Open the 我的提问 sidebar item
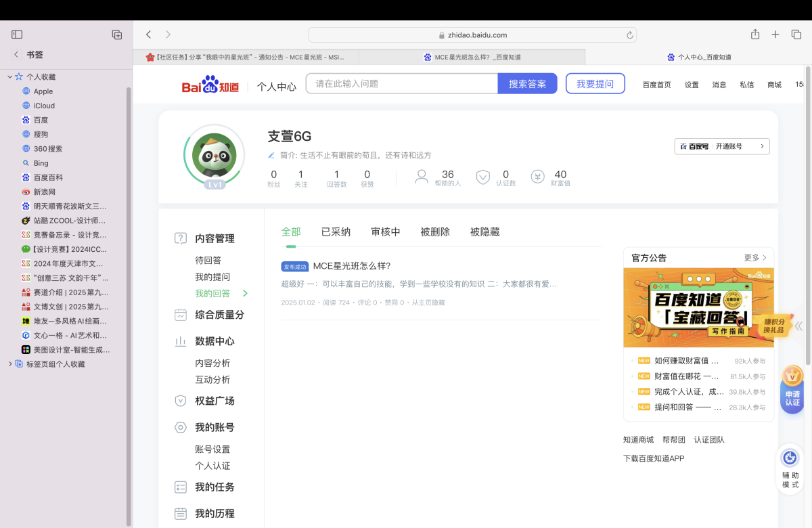This screenshot has width=812, height=528. pyautogui.click(x=212, y=277)
